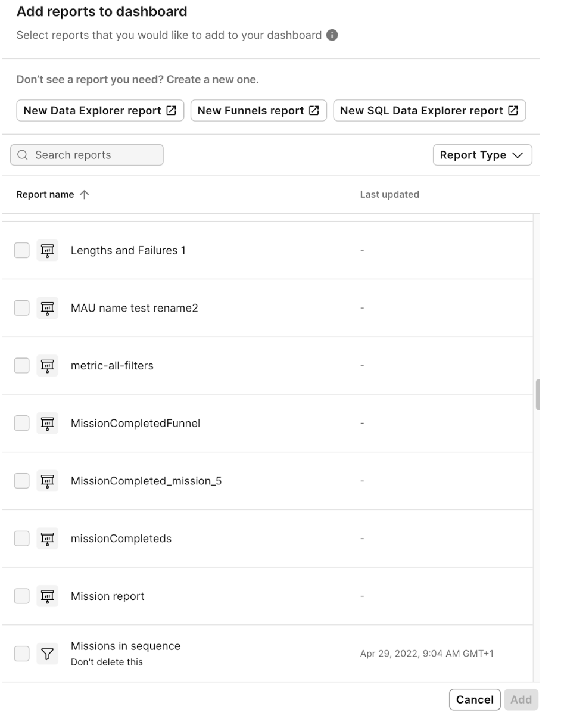Click the info icon beside dashboard subtitle
The image size is (561, 728).
click(332, 35)
